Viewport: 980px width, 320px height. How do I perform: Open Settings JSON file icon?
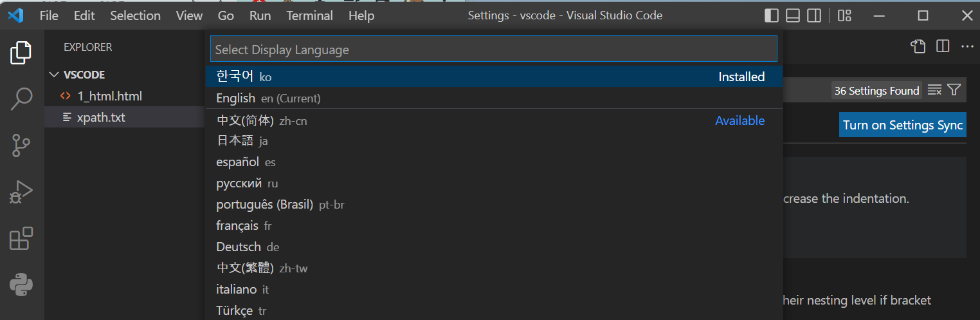[918, 46]
